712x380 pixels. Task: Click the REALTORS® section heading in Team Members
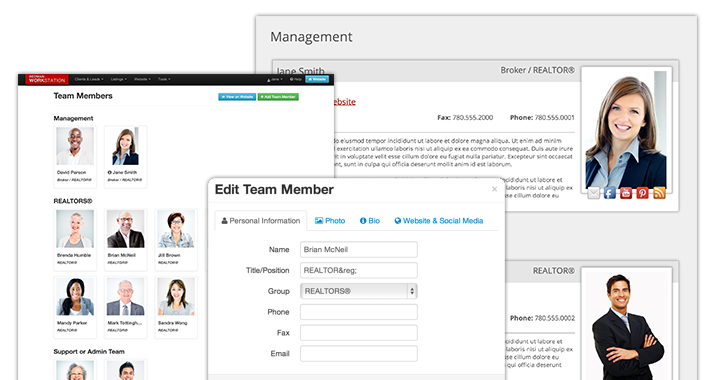click(73, 201)
